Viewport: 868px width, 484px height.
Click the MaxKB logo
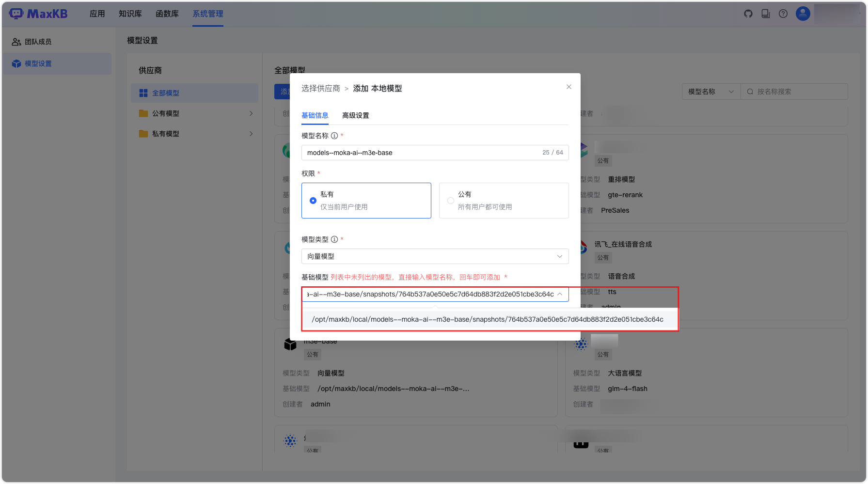click(38, 14)
